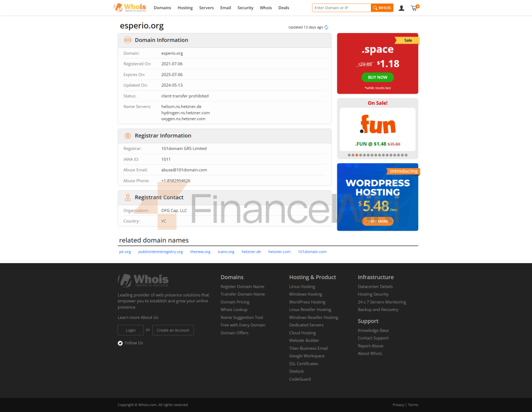Open Sitelock footer link
Screen dimensions: 532x412
[x=296, y=371]
